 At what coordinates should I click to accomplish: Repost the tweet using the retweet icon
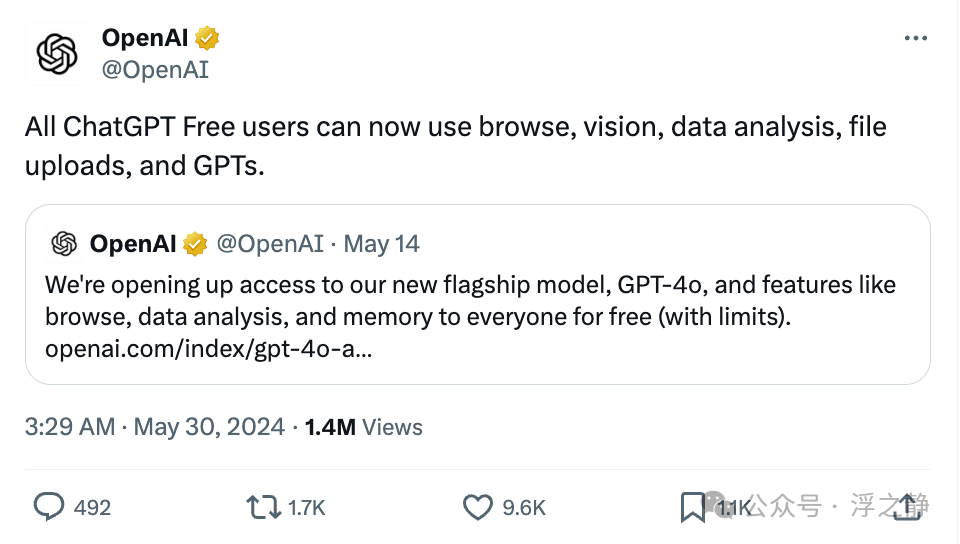[x=263, y=507]
